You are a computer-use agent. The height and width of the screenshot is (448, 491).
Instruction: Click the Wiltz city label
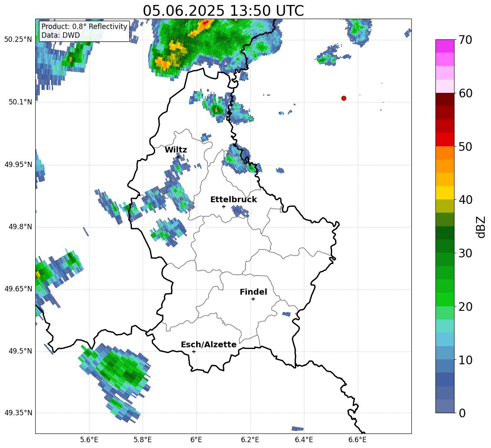pos(176,150)
